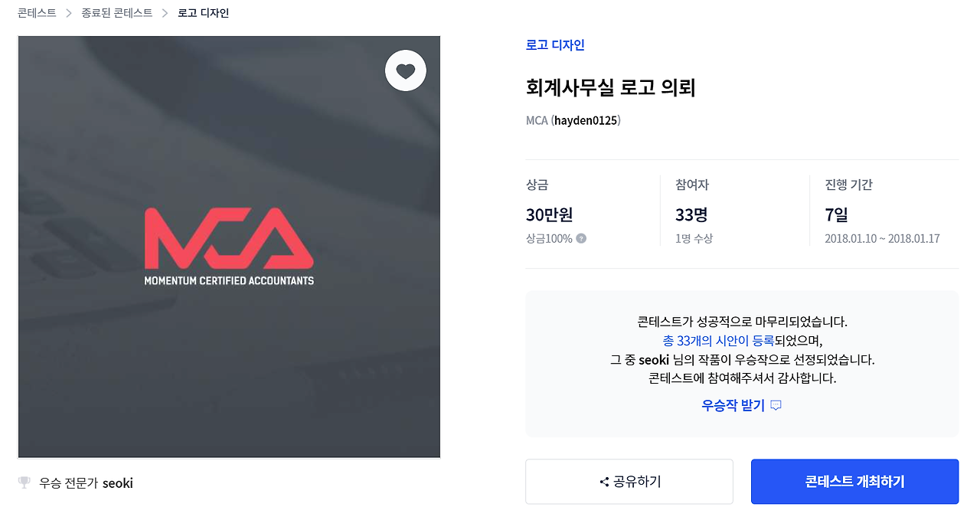Open the blue 로고 디자인 category link
Image resolution: width=980 pixels, height=520 pixels.
click(x=555, y=45)
